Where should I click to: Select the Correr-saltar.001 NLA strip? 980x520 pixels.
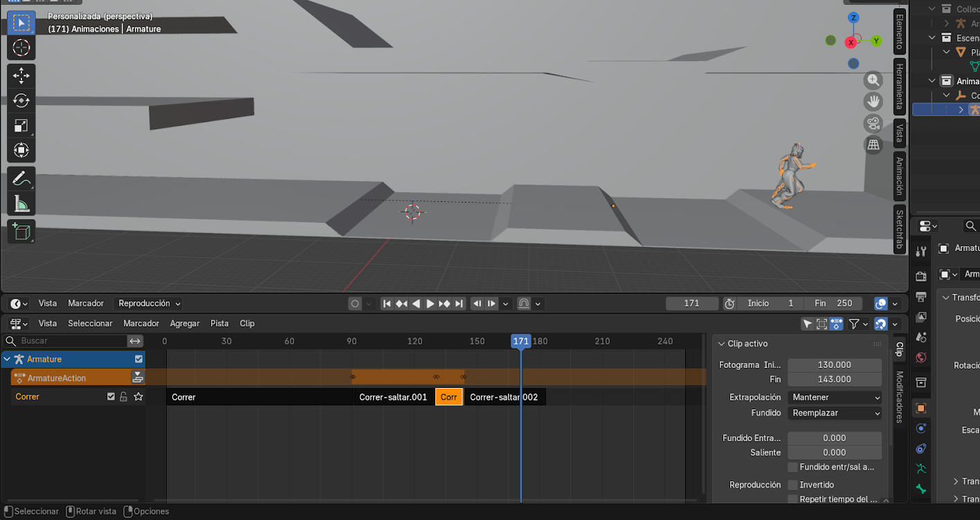pyautogui.click(x=393, y=397)
